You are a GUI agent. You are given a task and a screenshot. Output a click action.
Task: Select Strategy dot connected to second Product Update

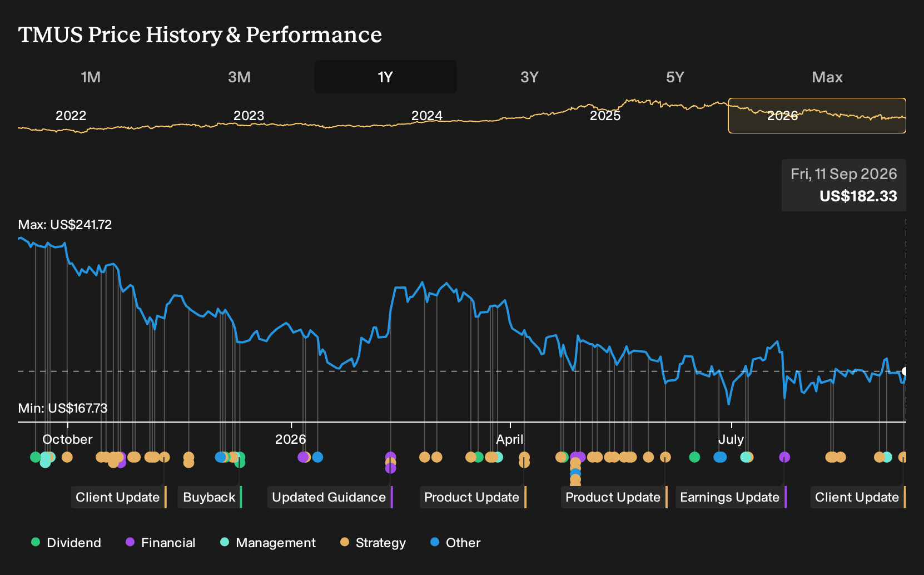click(665, 457)
